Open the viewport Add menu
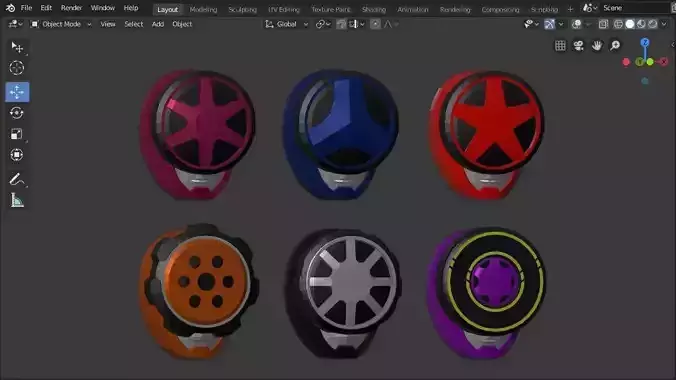The image size is (676, 380). (158, 24)
